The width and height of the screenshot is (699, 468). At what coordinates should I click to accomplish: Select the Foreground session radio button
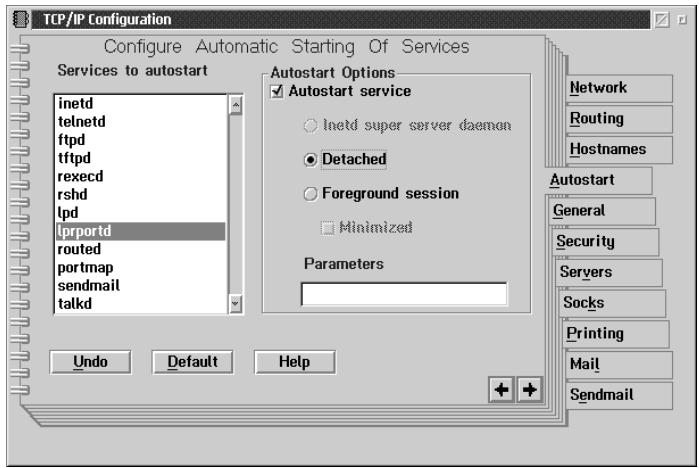[310, 194]
